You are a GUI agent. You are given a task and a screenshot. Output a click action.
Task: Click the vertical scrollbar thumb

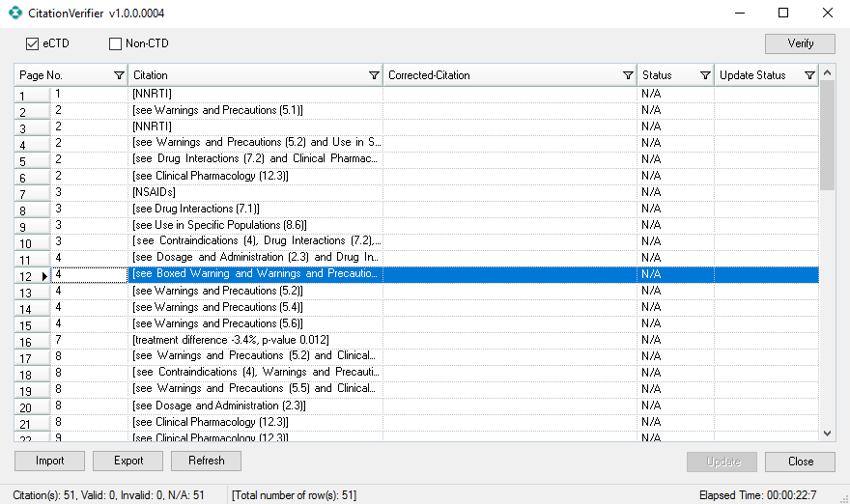click(827, 135)
